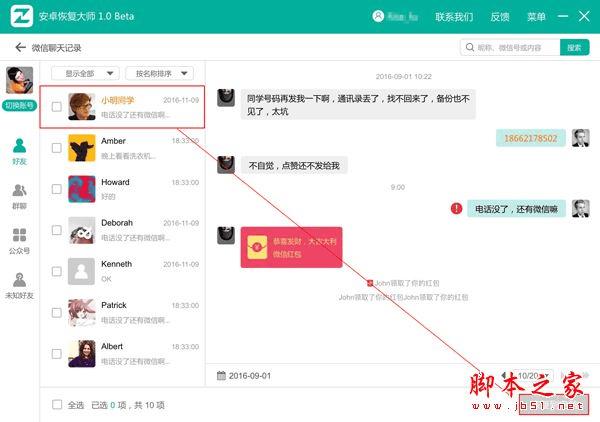The image size is (600, 422).
Task: Click the phone number 18662178502 message
Action: [531, 138]
